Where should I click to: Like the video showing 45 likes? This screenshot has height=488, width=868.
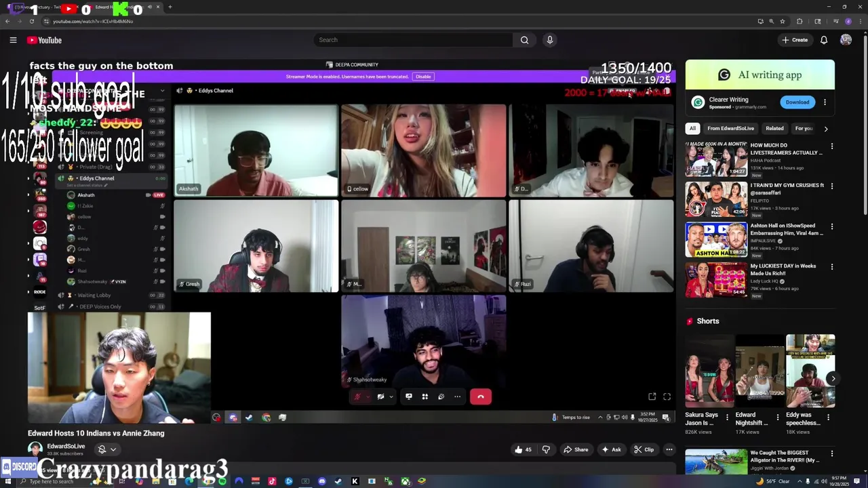click(x=523, y=449)
